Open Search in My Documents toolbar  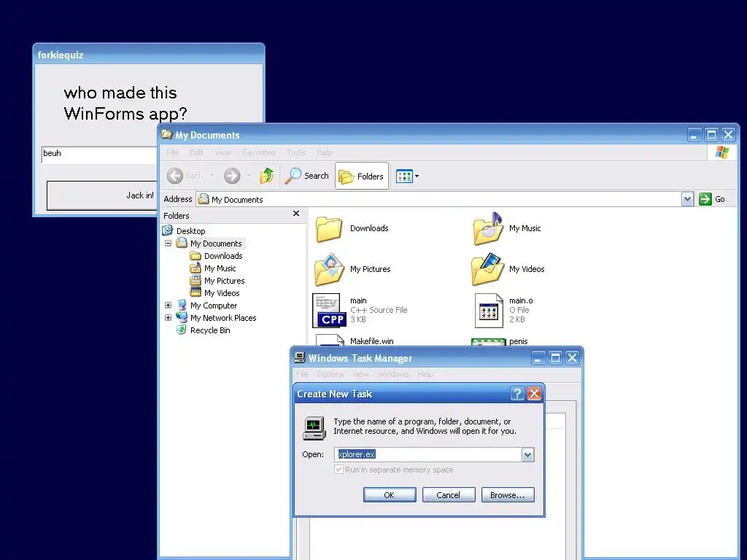306,176
